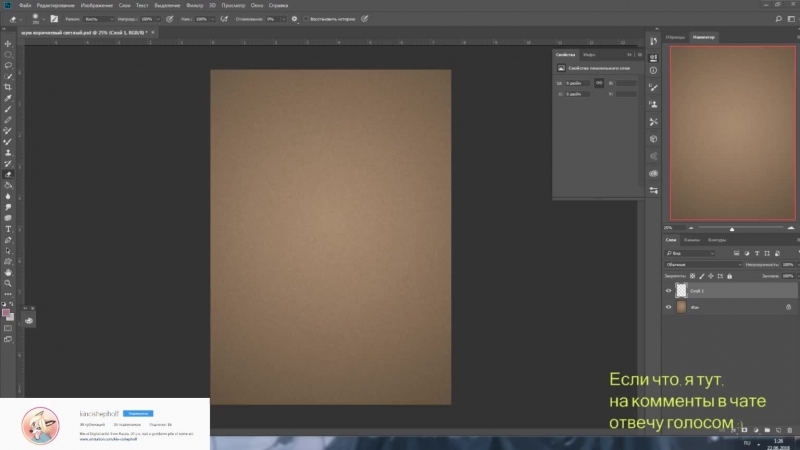Enable the 'Восстановить историю' checkbox
Screen dimensions: 800x450
pos(306,19)
